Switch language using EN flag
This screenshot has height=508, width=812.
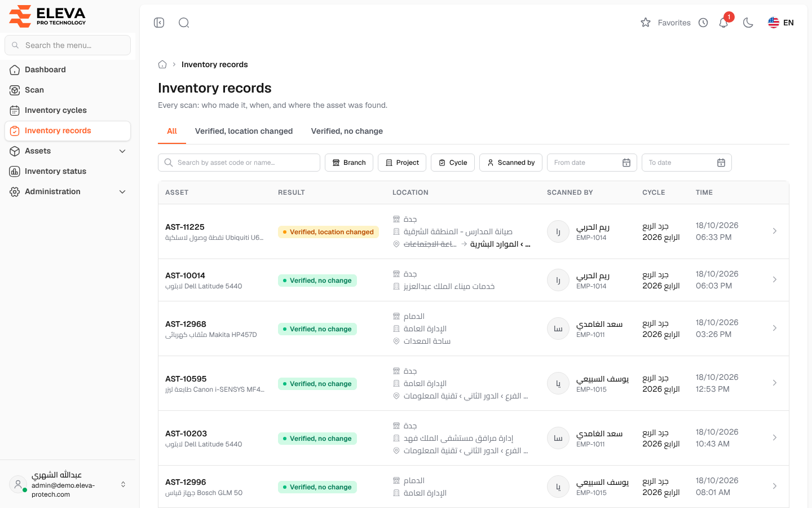781,23
